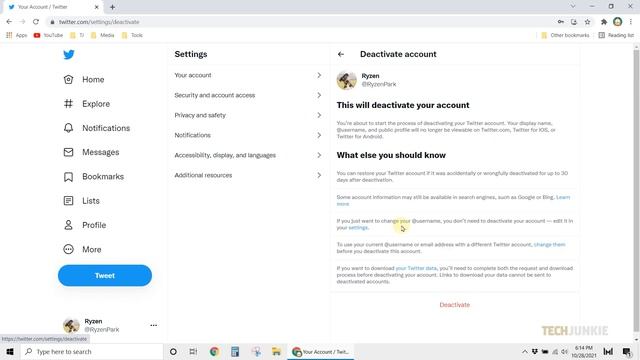
Task: Open Apps bookmark shortcut
Action: [17, 36]
